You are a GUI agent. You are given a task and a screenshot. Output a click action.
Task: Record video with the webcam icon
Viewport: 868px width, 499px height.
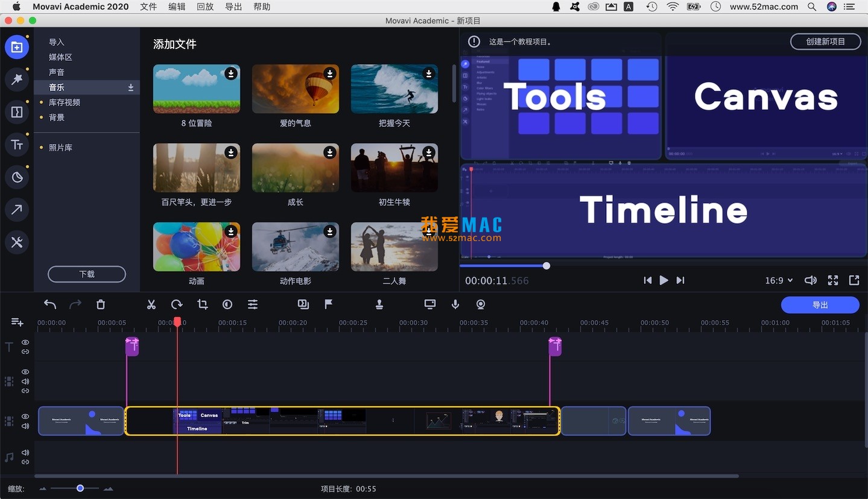pos(481,305)
